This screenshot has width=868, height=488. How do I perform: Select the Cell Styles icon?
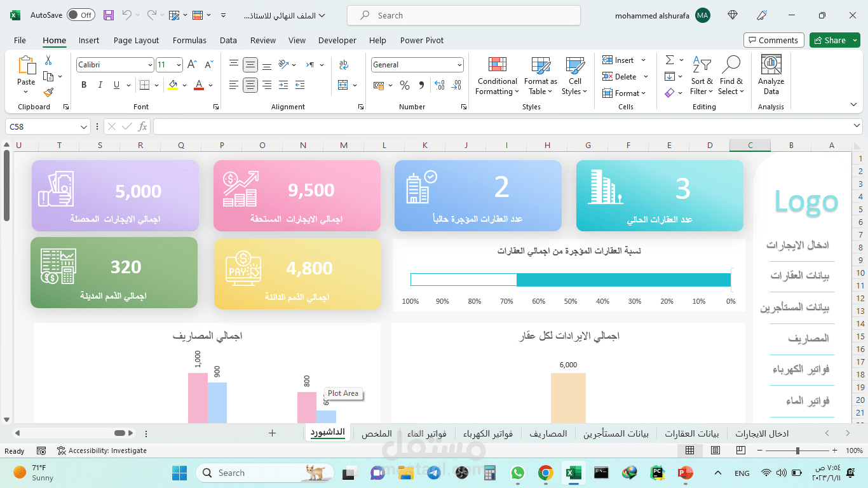click(574, 76)
